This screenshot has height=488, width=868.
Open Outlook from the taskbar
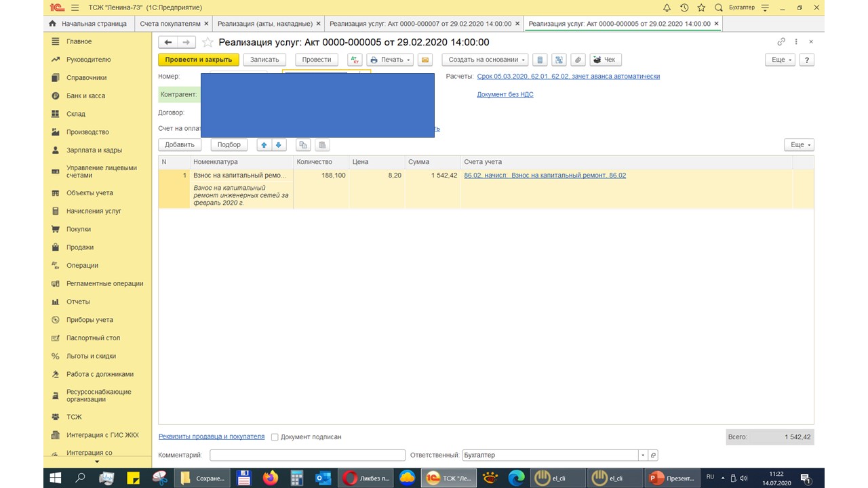(323, 478)
